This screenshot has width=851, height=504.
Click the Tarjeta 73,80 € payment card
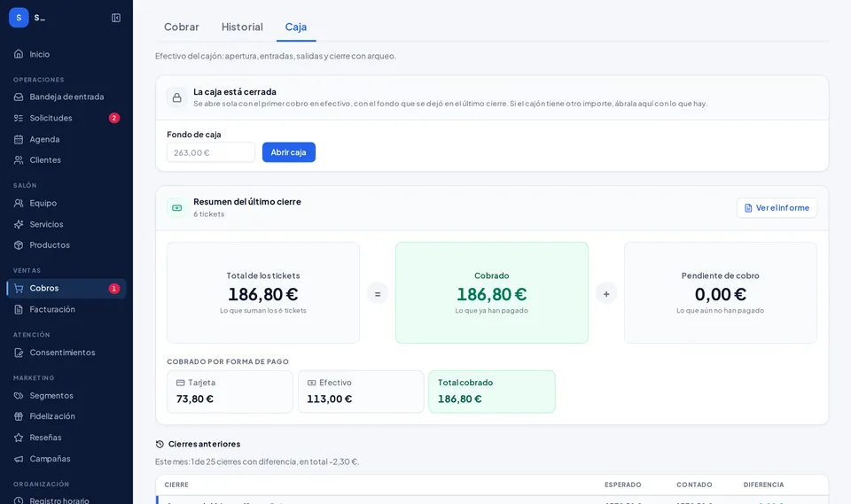230,392
